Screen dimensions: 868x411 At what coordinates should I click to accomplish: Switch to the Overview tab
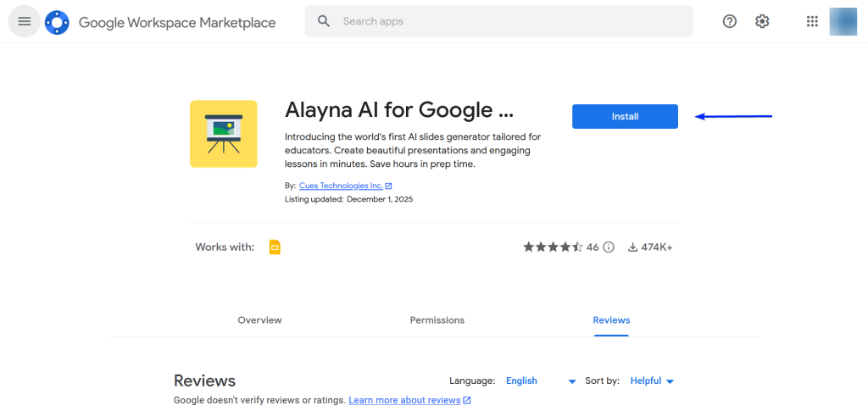point(259,320)
